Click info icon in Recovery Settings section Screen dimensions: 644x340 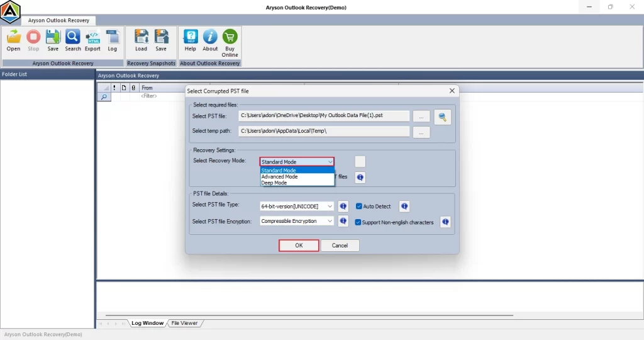click(x=360, y=177)
